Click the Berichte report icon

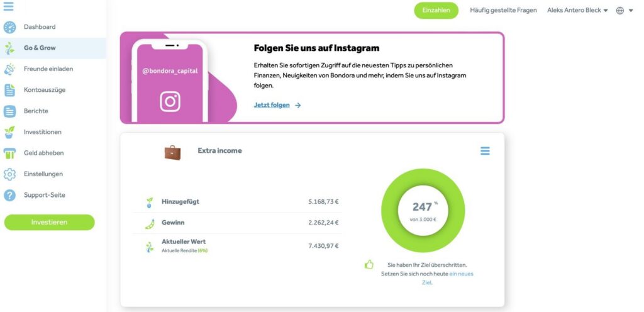pos(10,111)
